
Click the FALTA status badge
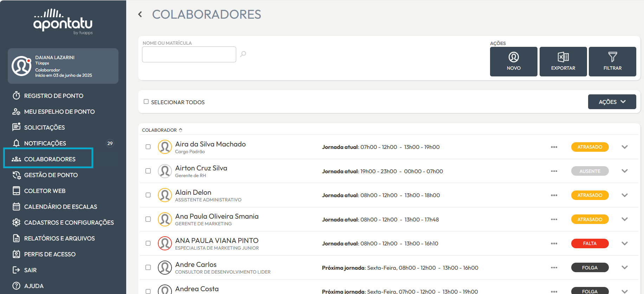click(x=590, y=243)
